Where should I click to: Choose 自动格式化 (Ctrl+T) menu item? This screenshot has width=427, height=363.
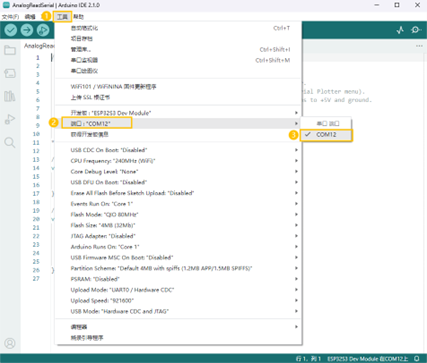coord(178,28)
